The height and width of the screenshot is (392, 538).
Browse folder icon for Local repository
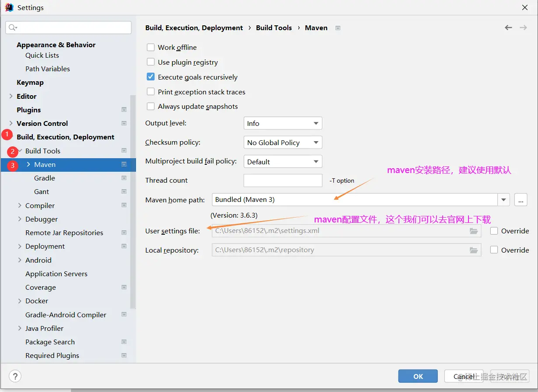point(474,250)
